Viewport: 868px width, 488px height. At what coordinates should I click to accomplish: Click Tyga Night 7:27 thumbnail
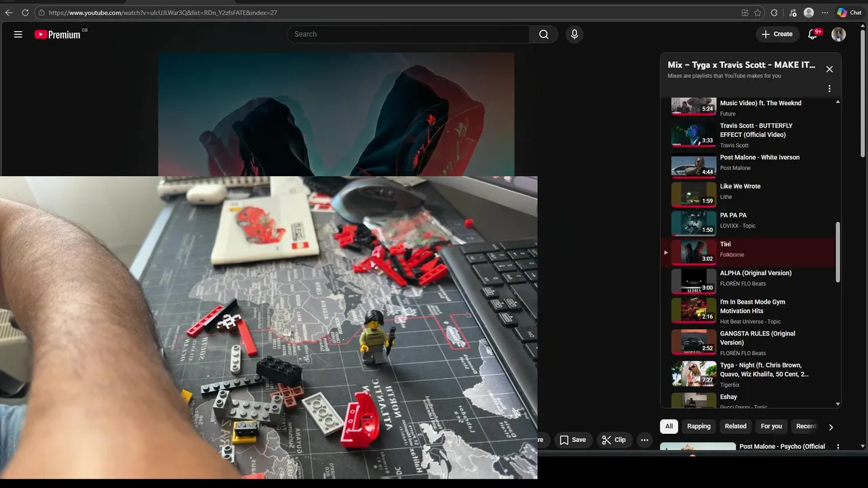693,374
